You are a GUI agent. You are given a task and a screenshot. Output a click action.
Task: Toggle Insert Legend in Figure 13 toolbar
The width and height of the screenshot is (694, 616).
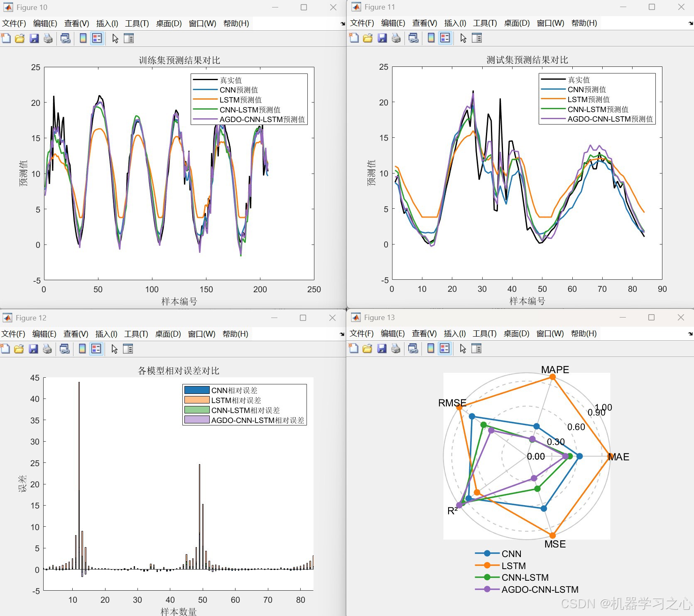click(x=445, y=349)
